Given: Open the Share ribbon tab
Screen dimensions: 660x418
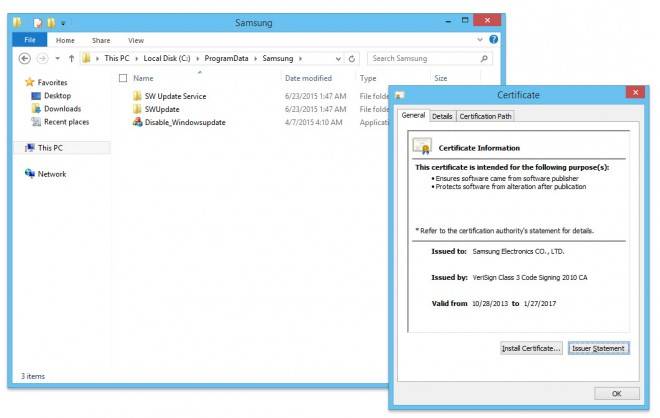Looking at the screenshot, I should 101,40.
